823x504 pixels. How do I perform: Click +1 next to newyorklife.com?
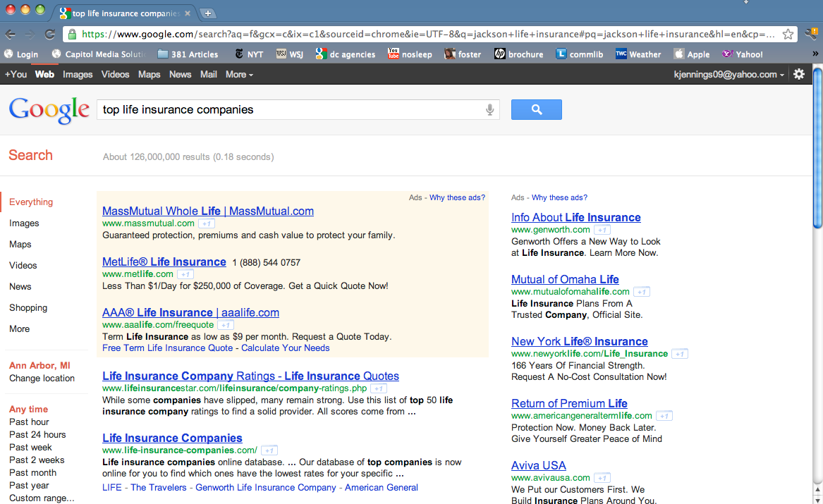tap(680, 354)
